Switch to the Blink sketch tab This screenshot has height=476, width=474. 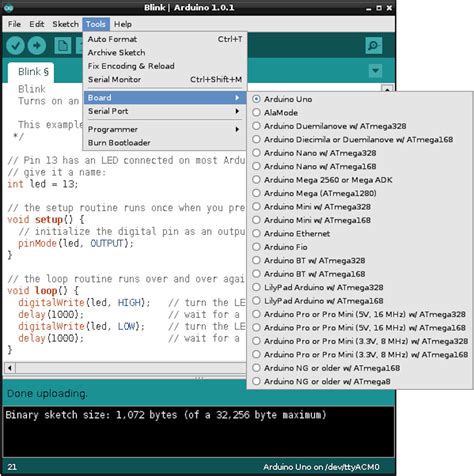[31, 72]
